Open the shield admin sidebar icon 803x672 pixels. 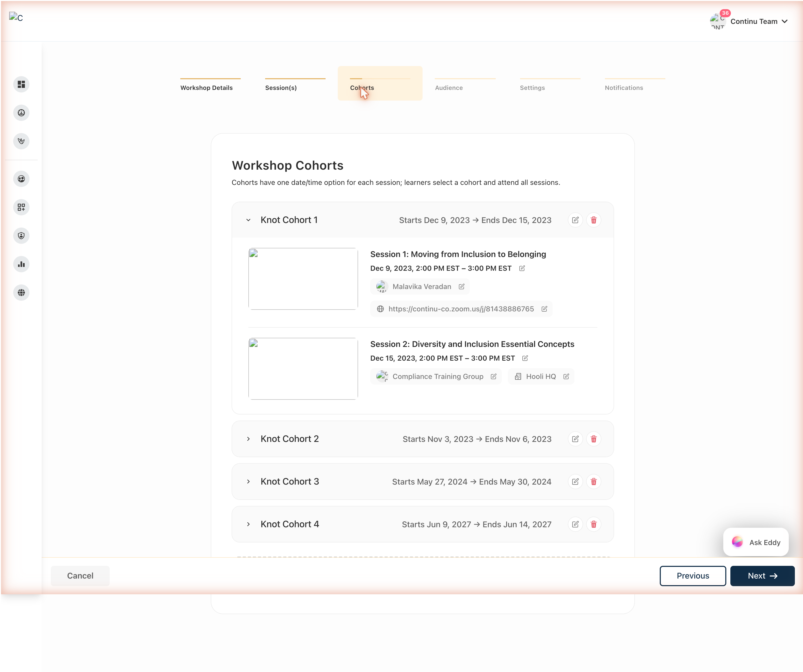pyautogui.click(x=21, y=236)
